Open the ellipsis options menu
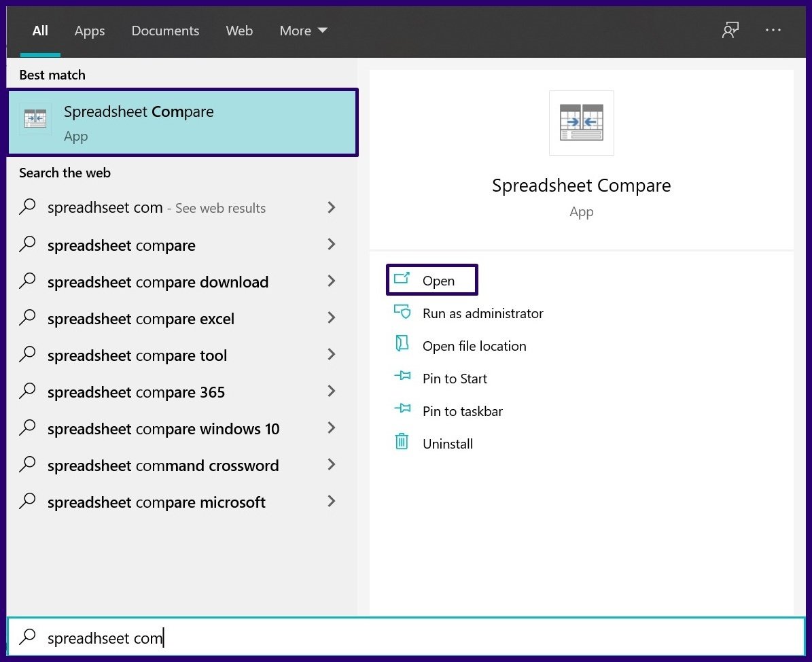The image size is (812, 662). (773, 31)
